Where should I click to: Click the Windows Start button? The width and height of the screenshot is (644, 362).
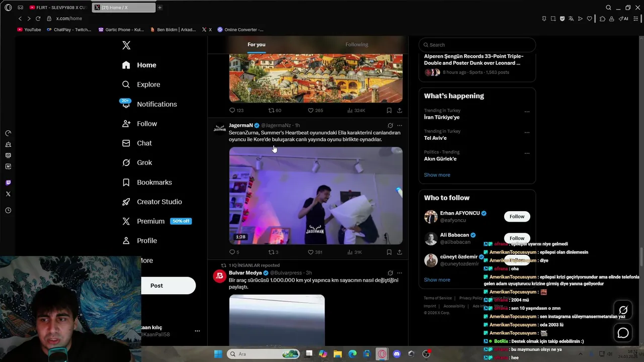point(218,354)
